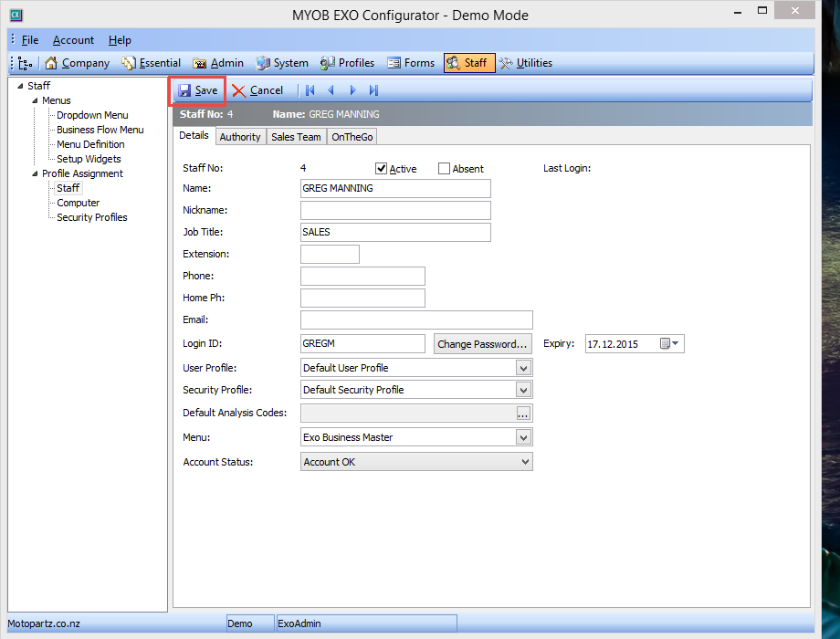Click the Phone input field
The height and width of the screenshot is (639, 840).
coord(362,277)
